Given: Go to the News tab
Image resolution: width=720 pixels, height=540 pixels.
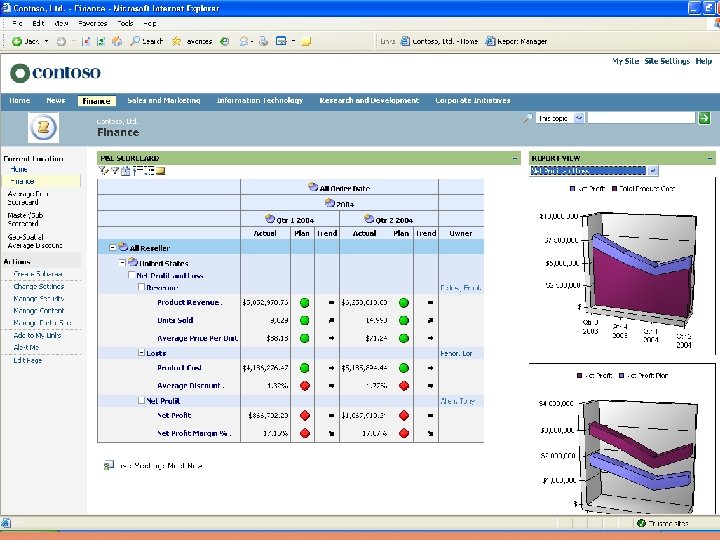Looking at the screenshot, I should click(56, 100).
